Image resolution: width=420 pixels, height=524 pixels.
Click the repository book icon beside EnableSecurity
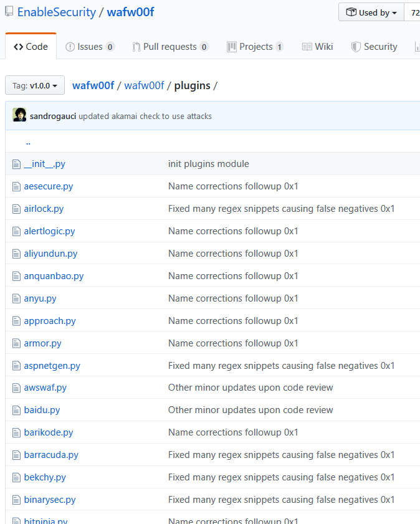point(9,12)
